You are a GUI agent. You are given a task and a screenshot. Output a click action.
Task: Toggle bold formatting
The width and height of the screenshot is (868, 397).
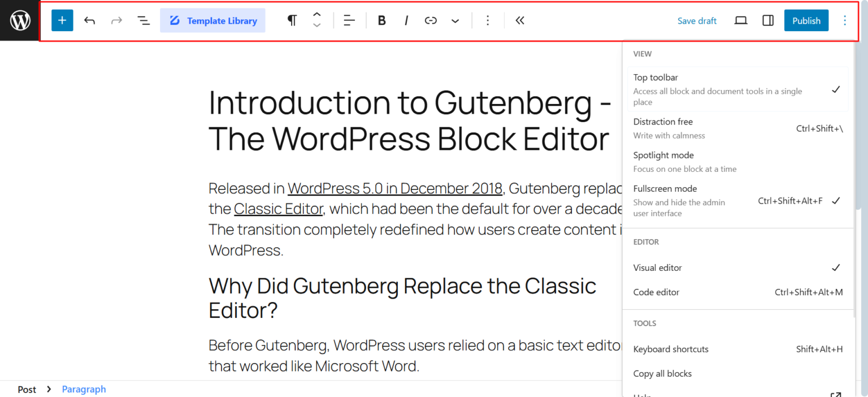[x=381, y=20]
